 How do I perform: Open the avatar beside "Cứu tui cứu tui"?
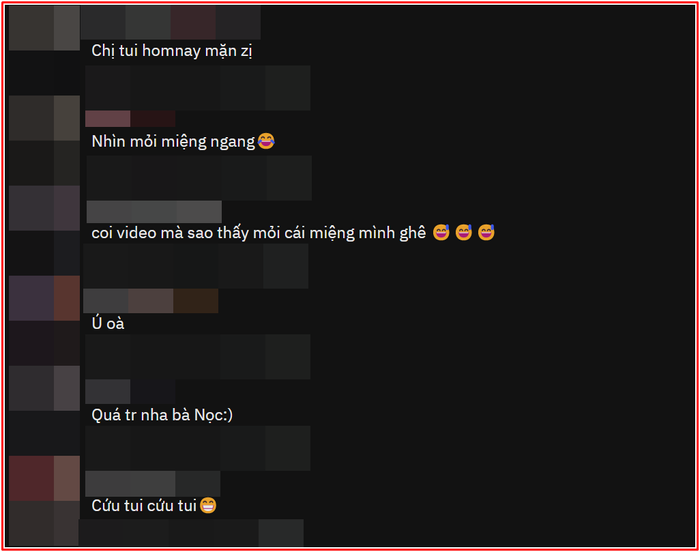44,478
